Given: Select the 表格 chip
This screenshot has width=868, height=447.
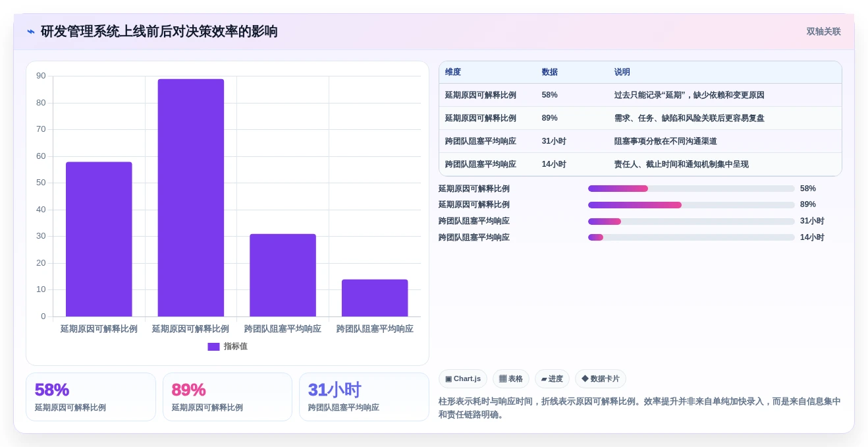Looking at the screenshot, I should click(x=511, y=379).
